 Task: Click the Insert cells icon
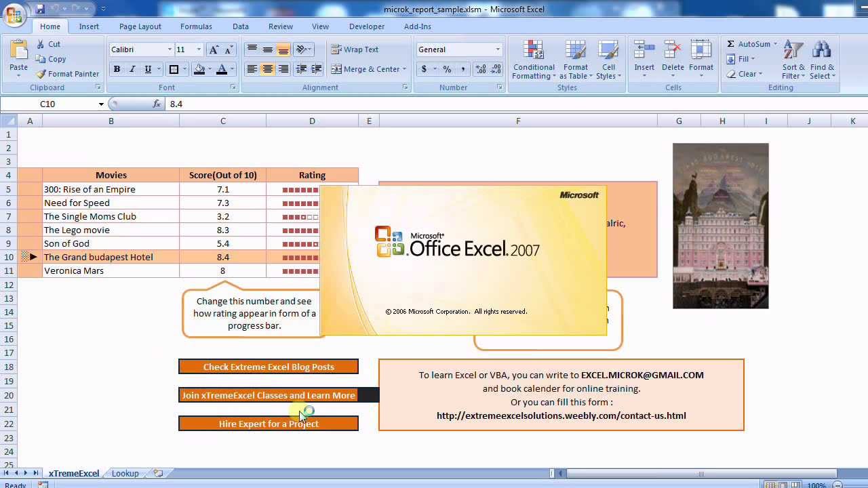644,51
